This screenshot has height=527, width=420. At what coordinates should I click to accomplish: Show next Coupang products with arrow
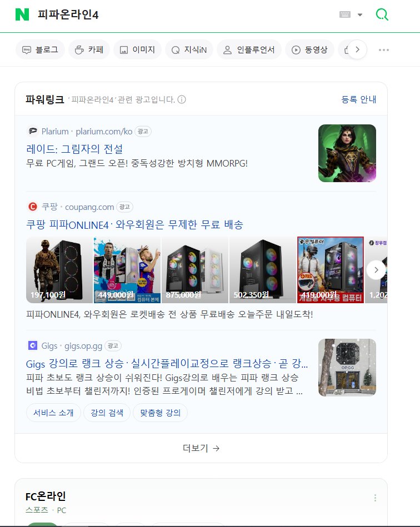point(376,270)
